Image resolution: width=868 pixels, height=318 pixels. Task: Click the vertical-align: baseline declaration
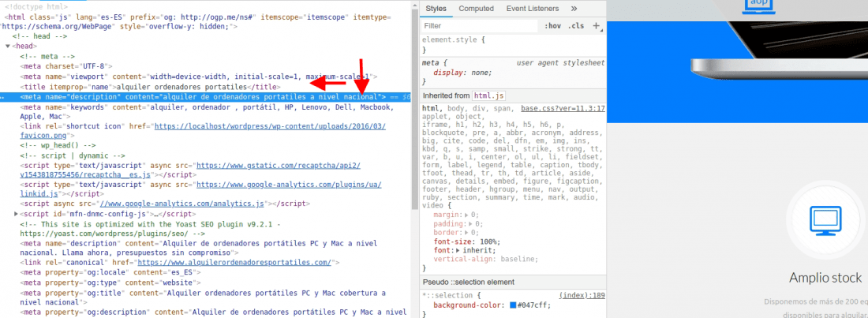coord(485,260)
